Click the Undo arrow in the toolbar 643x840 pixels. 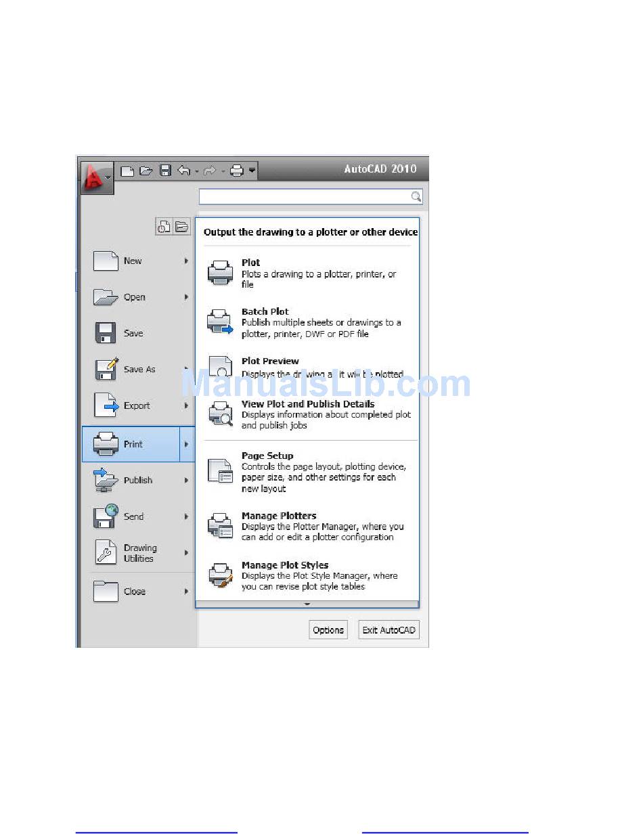coord(184,171)
